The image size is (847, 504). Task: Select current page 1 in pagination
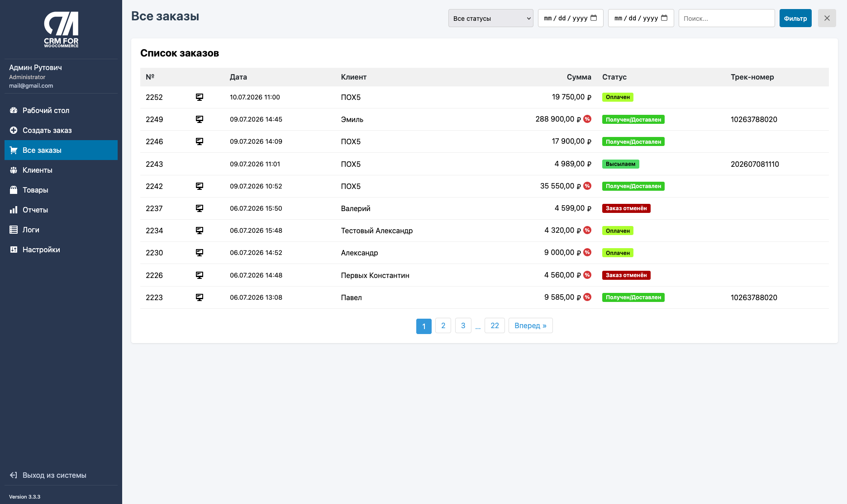(424, 326)
